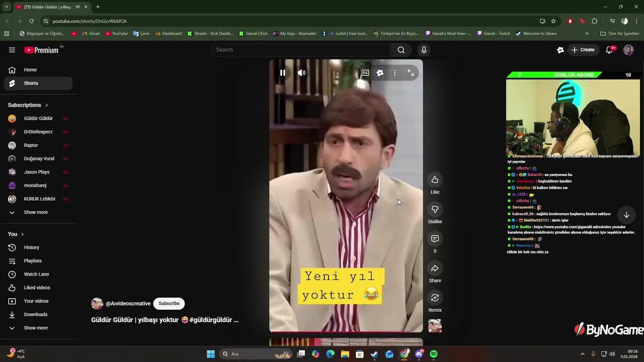Pause the Shorts video
This screenshot has height=362, width=644.
pyautogui.click(x=283, y=73)
